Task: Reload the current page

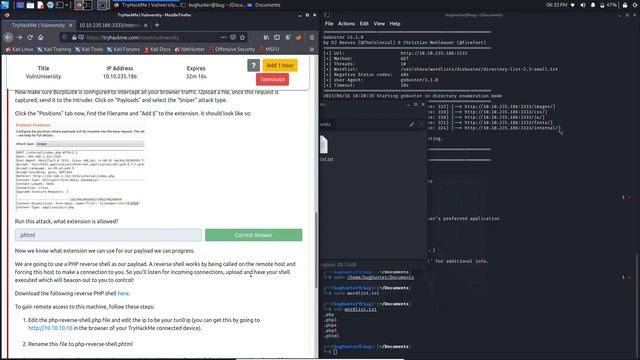Action: (x=30, y=37)
